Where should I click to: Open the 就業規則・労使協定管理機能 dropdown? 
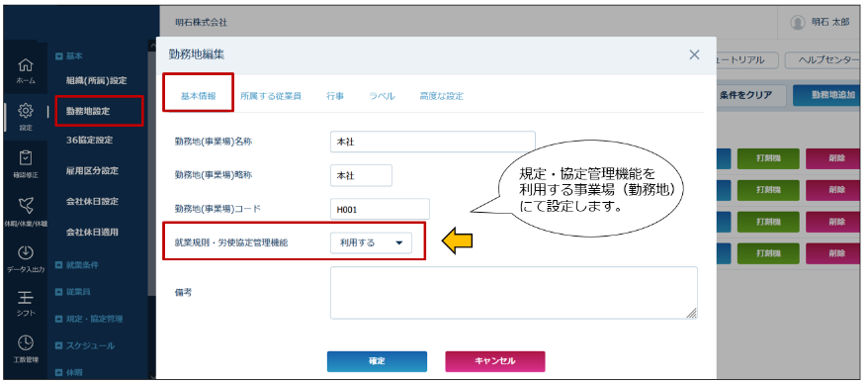[x=372, y=242]
